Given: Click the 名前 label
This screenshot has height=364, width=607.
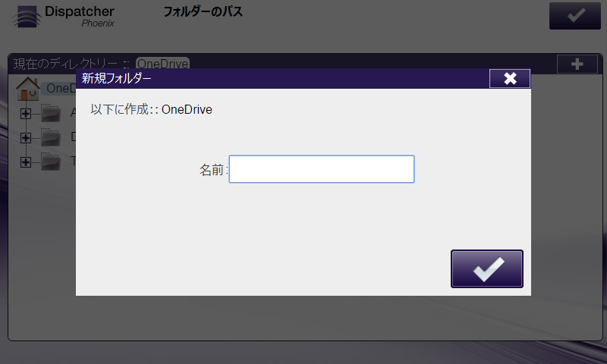Looking at the screenshot, I should pos(213,170).
